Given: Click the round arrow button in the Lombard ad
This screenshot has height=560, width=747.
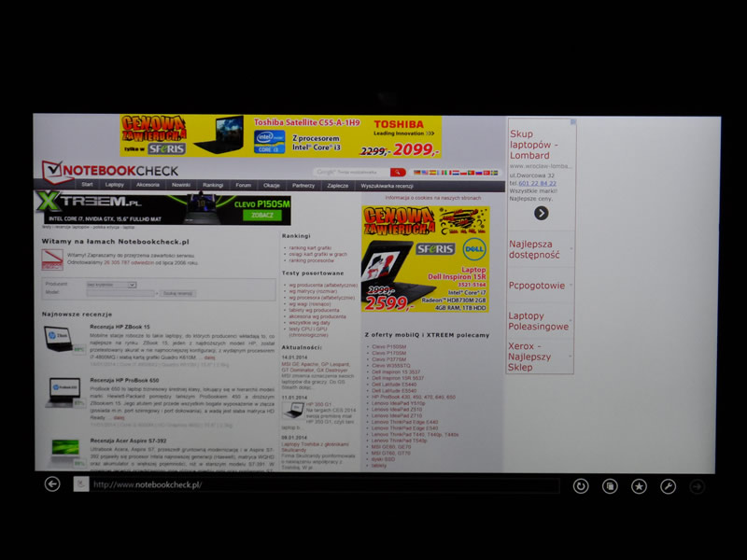Looking at the screenshot, I should 541,213.
